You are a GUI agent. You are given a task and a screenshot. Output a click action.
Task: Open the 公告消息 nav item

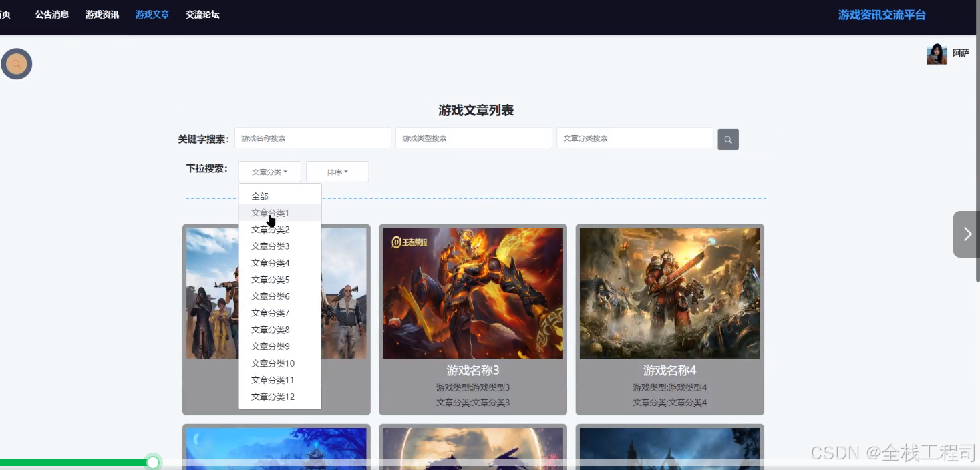click(x=52, y=14)
